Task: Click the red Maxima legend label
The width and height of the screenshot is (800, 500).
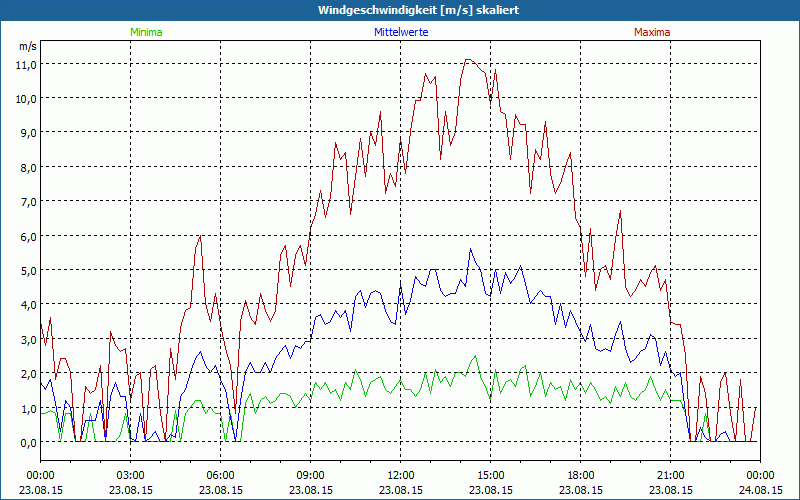Action: (x=652, y=32)
